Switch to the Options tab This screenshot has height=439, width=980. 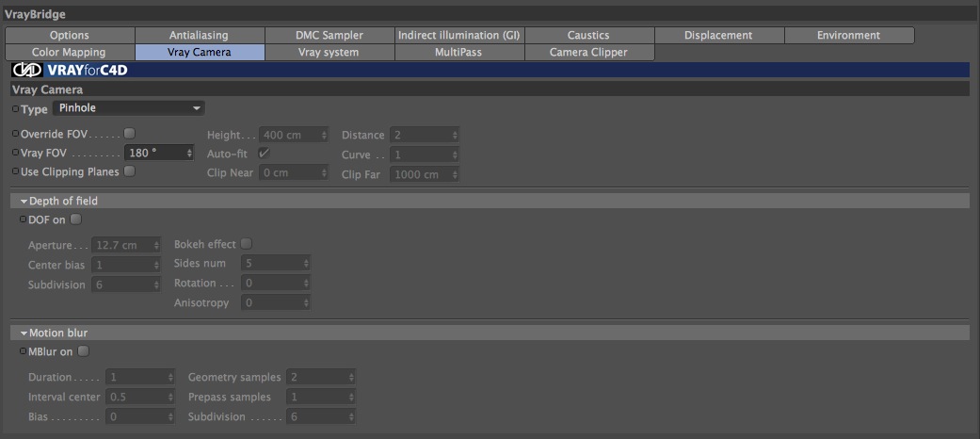[x=70, y=36]
